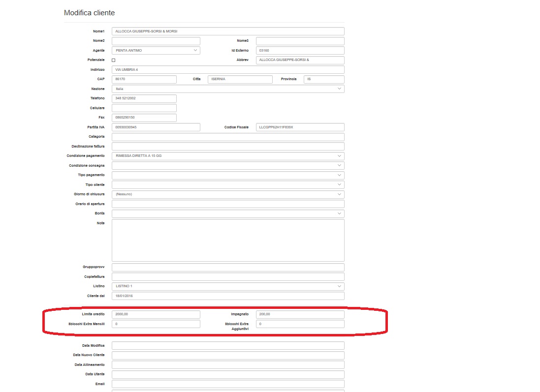Click the Impegnato input field
This screenshot has height=392, width=540.
[x=300, y=314]
